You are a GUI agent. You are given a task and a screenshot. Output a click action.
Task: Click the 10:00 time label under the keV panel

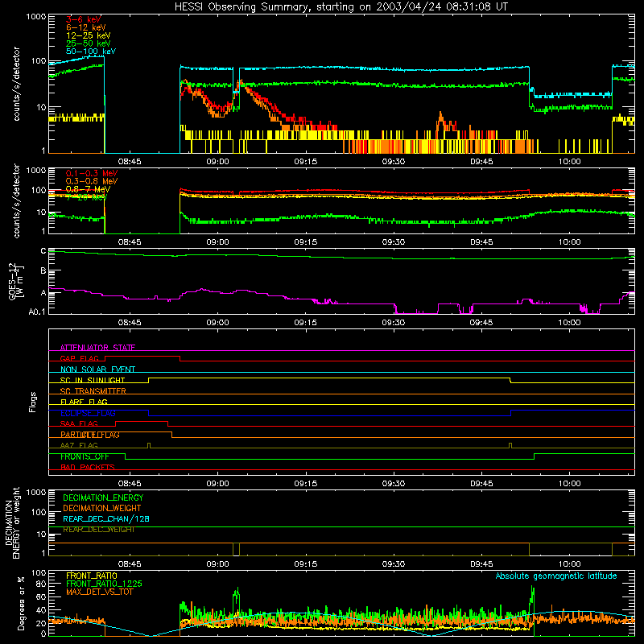[x=569, y=162]
